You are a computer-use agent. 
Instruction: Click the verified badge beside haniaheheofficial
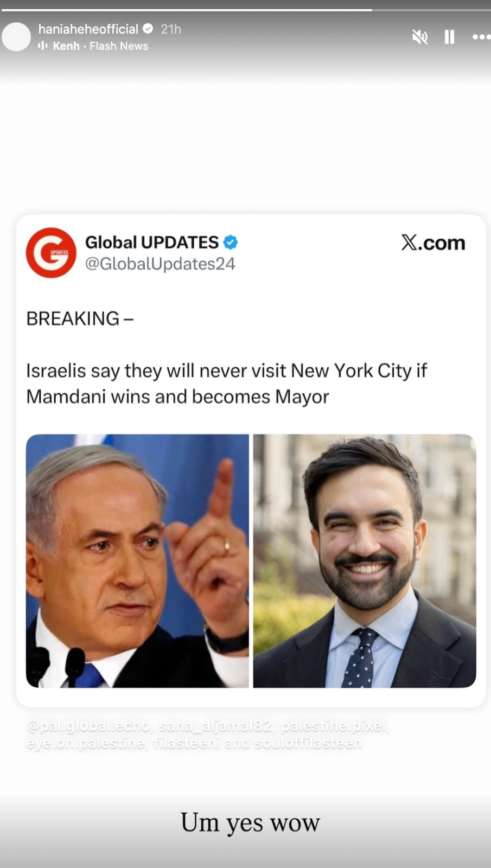click(148, 29)
